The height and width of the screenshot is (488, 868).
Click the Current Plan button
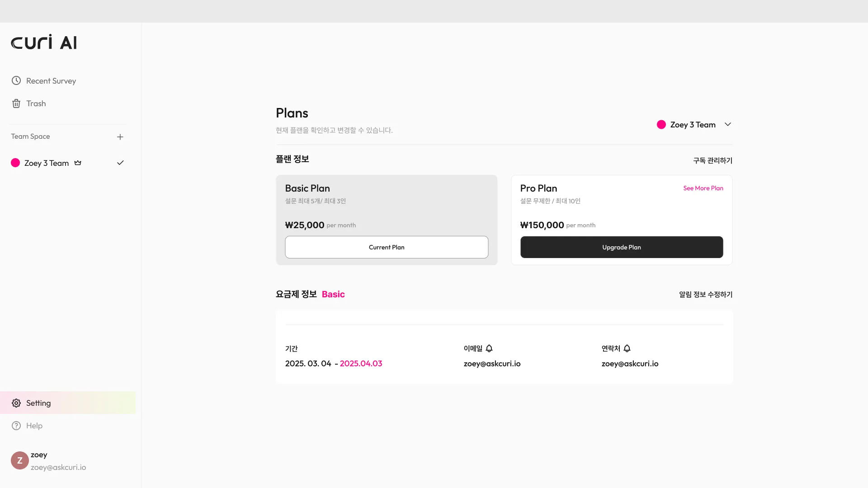387,247
